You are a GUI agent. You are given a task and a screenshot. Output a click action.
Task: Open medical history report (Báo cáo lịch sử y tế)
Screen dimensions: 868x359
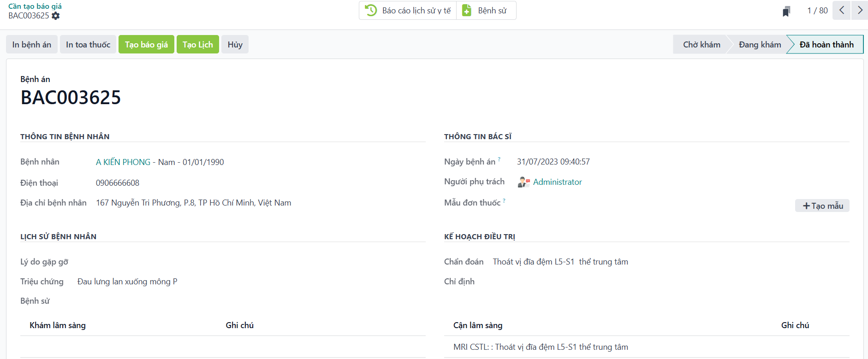coord(408,11)
